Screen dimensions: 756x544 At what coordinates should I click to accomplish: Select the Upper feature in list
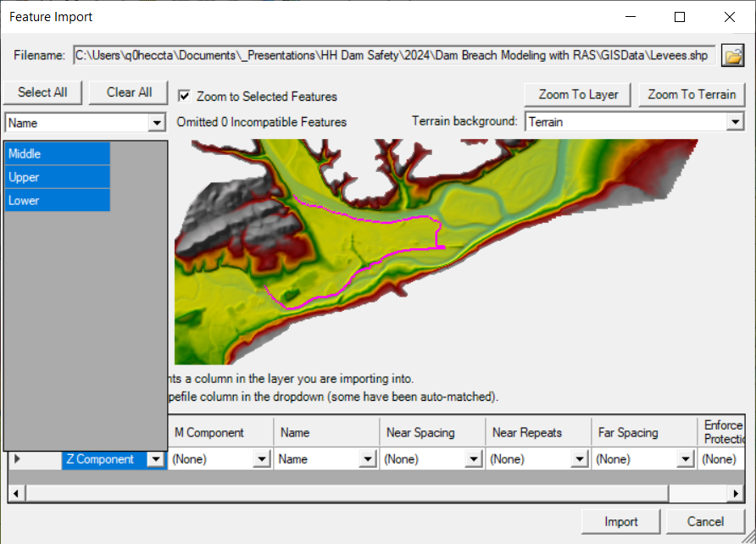(x=58, y=177)
